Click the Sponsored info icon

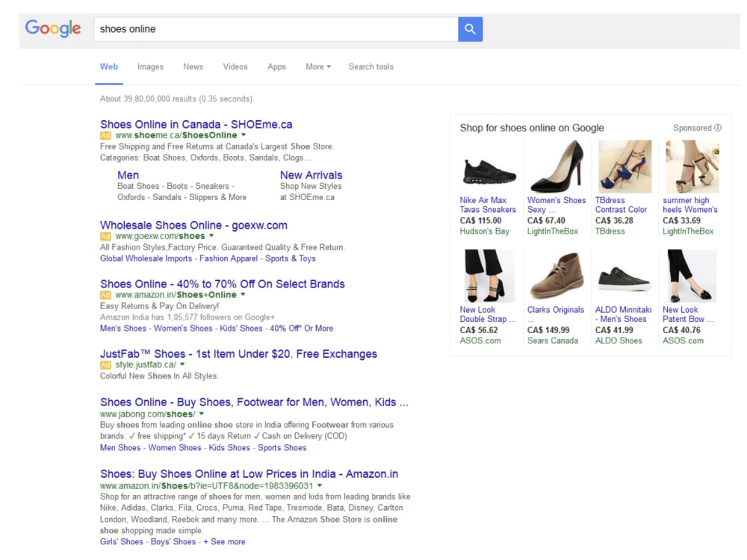[718, 128]
